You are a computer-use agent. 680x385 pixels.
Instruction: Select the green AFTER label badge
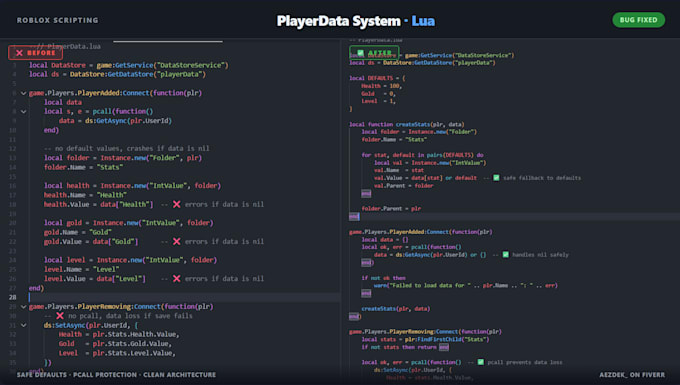tap(374, 53)
